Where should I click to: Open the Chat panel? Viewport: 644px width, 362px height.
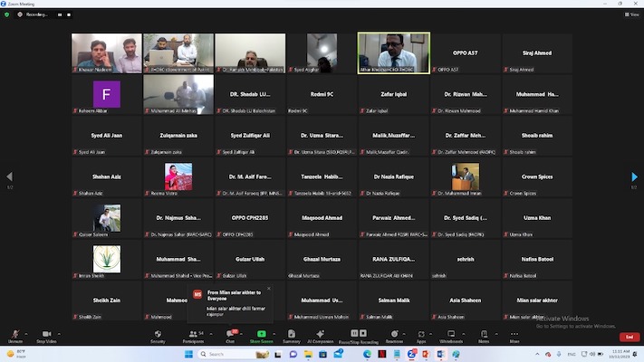[230, 336]
